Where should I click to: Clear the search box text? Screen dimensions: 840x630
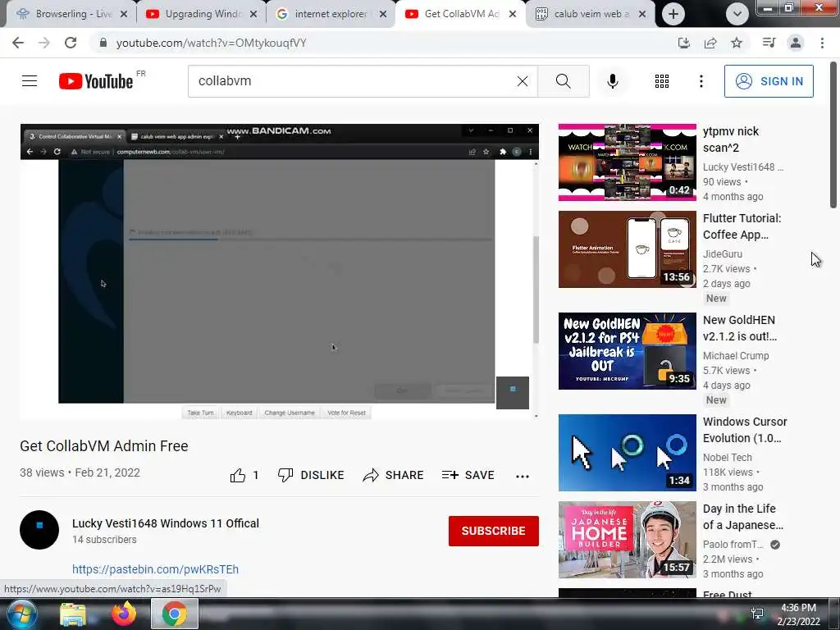coord(523,81)
